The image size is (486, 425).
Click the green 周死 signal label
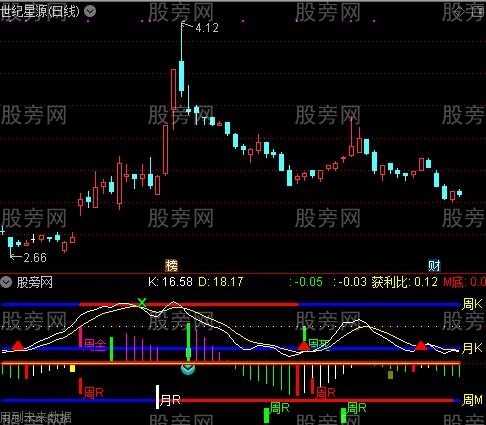click(x=319, y=344)
